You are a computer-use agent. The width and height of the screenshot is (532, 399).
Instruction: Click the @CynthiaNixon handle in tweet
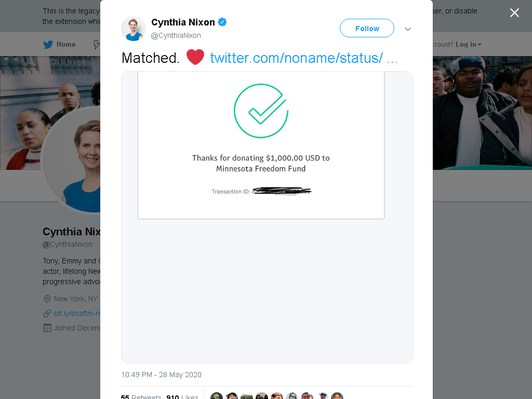click(176, 35)
